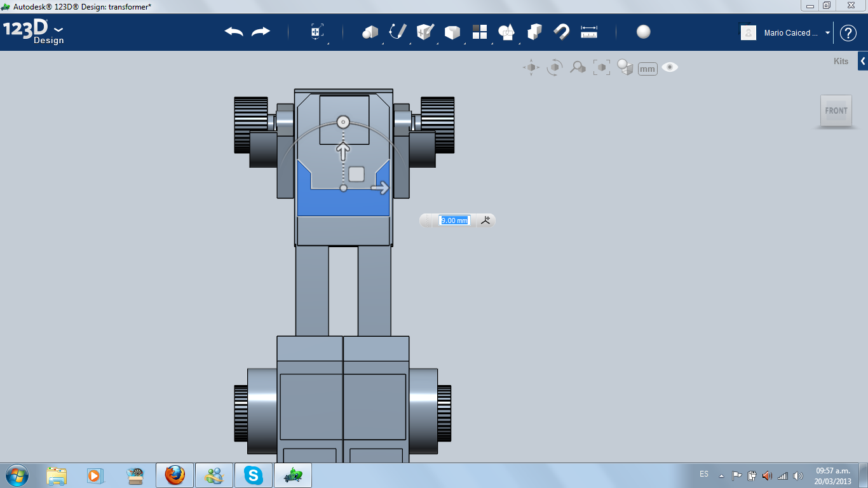Select the blue highlighted face of the model

[x=343, y=203]
